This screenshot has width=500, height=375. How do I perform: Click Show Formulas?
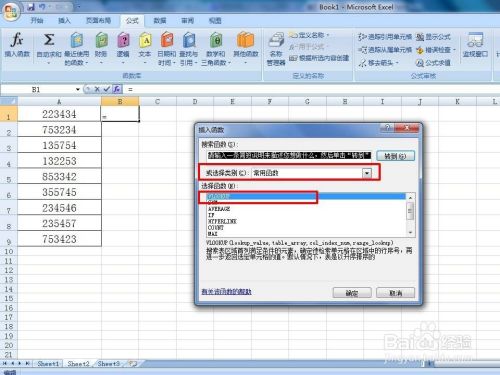tap(433, 37)
